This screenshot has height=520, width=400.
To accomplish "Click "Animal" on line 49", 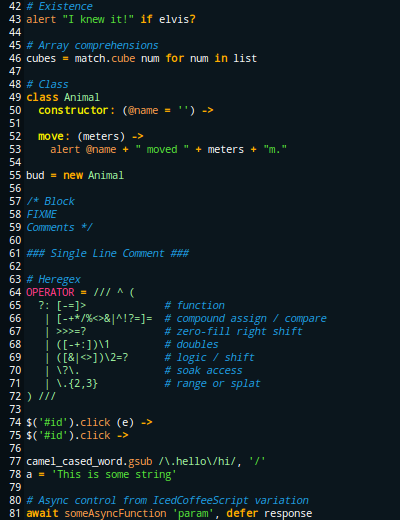I will pos(82,97).
